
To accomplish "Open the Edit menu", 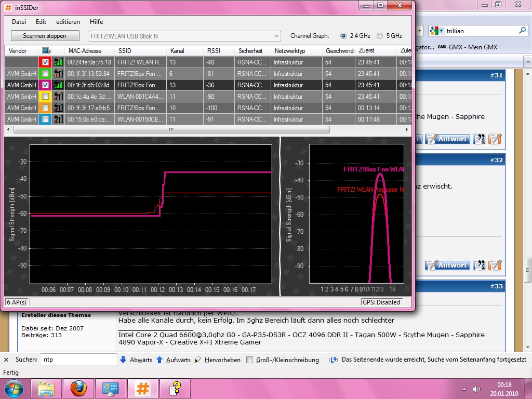I will pos(41,22).
